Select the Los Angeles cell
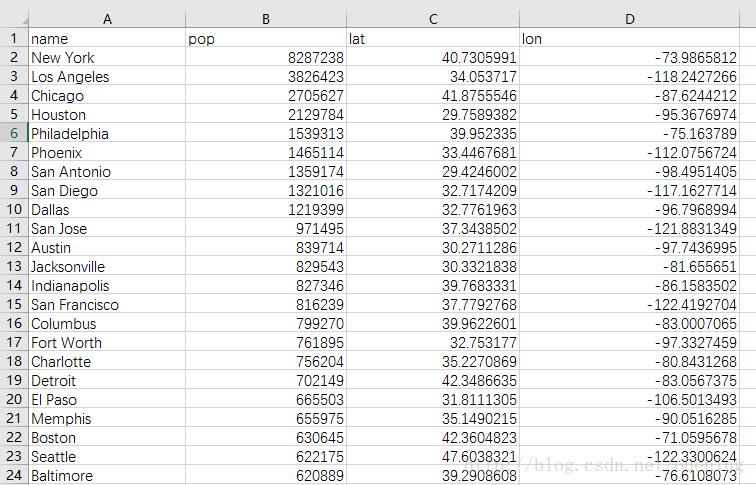 point(107,76)
